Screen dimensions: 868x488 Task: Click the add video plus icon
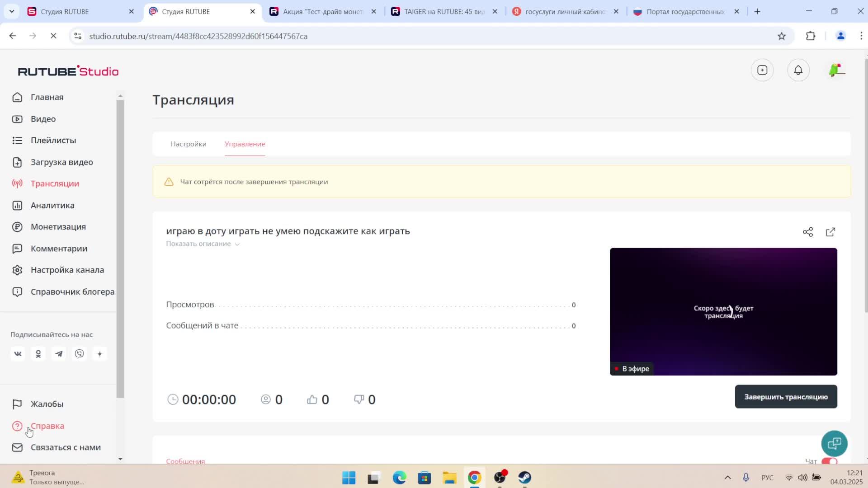[x=762, y=70]
